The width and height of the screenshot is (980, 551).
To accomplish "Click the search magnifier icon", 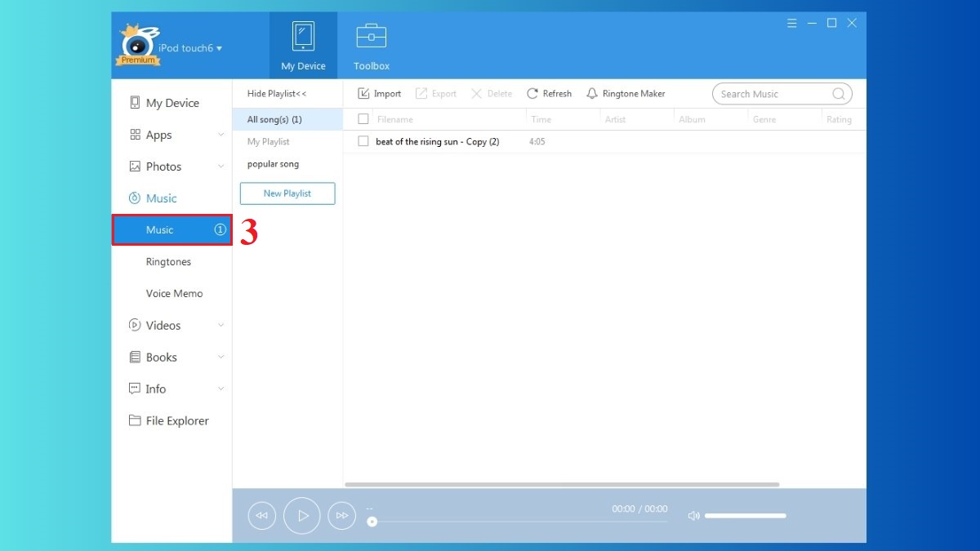I will click(x=838, y=94).
